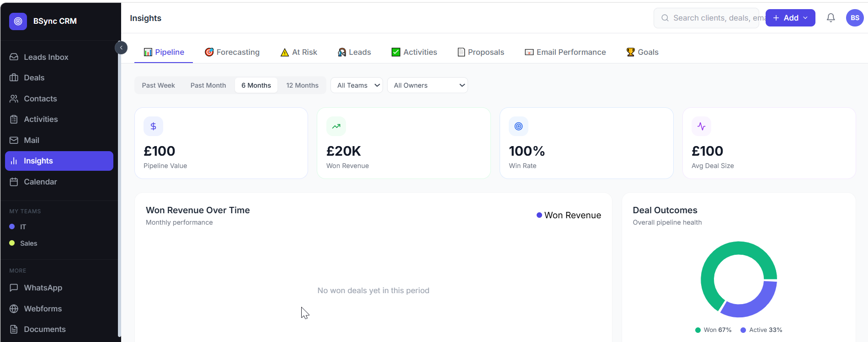Click the IT team color dot
This screenshot has height=342, width=868.
tap(12, 227)
